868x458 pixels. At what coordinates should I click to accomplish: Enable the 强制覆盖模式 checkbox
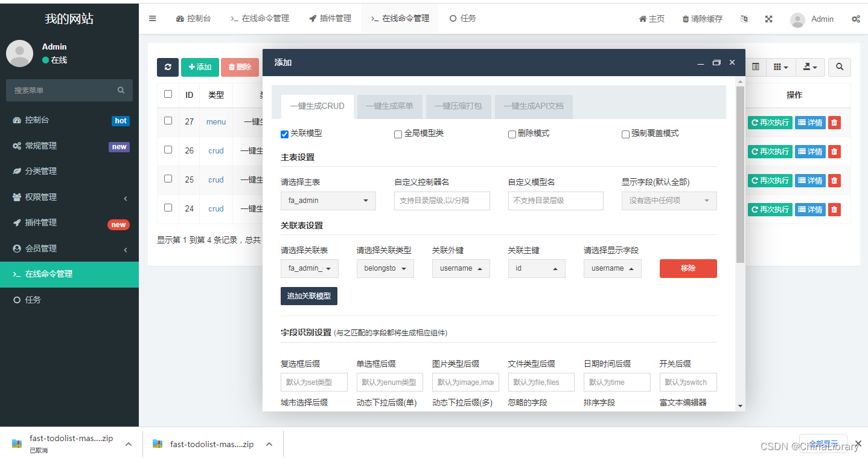pyautogui.click(x=625, y=134)
